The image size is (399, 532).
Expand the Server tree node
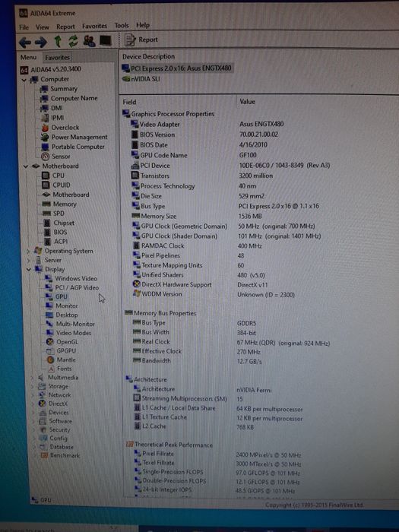click(x=29, y=261)
